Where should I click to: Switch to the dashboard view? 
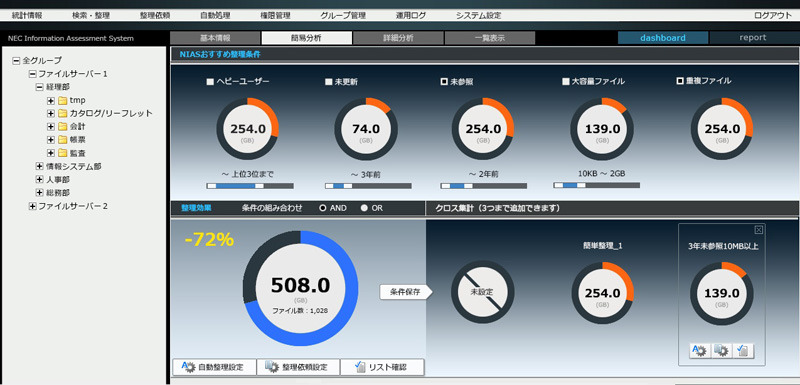pyautogui.click(x=663, y=38)
